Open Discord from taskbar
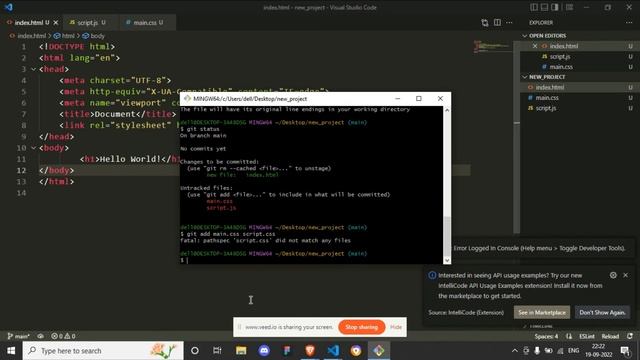The height and width of the screenshot is (360, 640). point(264,351)
